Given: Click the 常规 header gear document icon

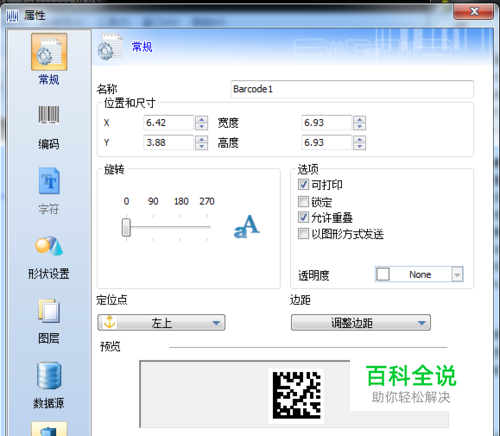Looking at the screenshot, I should (110, 47).
